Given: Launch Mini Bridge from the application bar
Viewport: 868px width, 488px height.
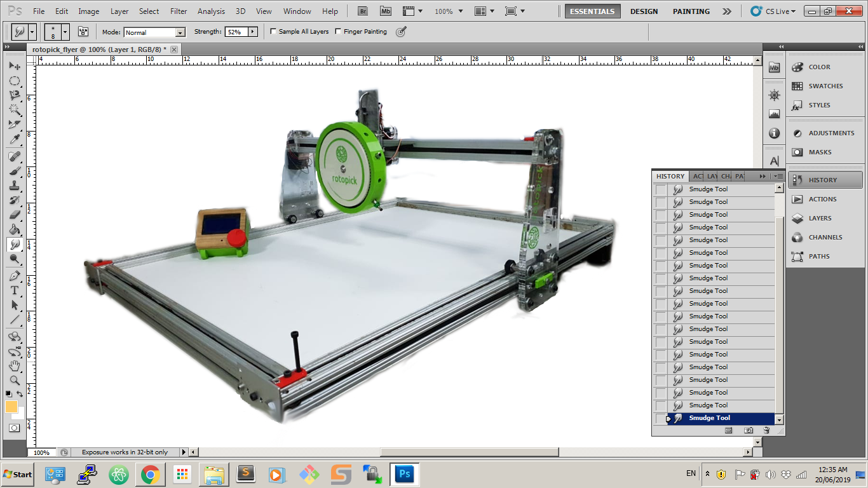Looking at the screenshot, I should click(386, 11).
